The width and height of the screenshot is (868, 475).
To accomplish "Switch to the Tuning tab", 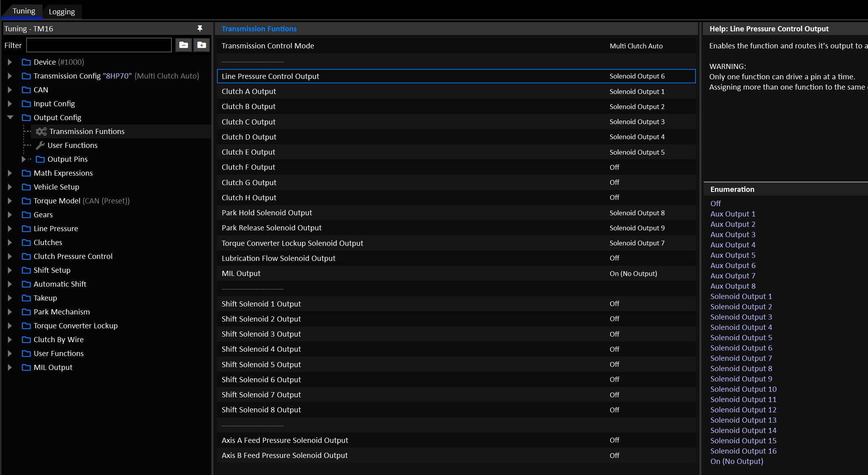I will coord(23,11).
